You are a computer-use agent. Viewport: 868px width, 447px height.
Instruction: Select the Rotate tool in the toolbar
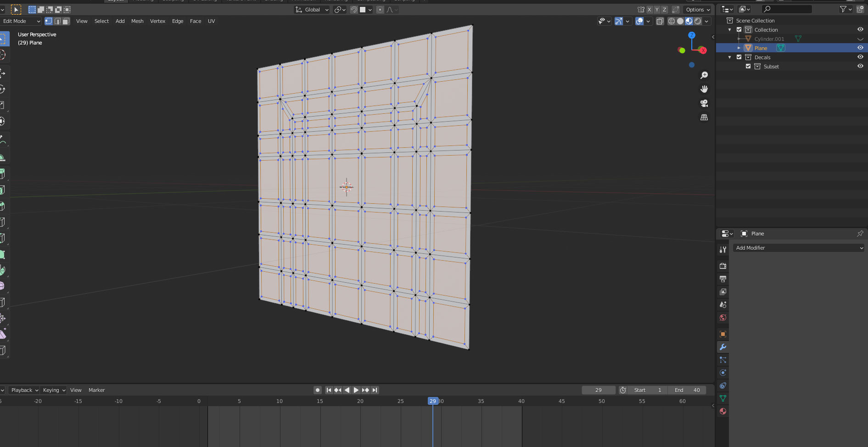click(x=3, y=89)
